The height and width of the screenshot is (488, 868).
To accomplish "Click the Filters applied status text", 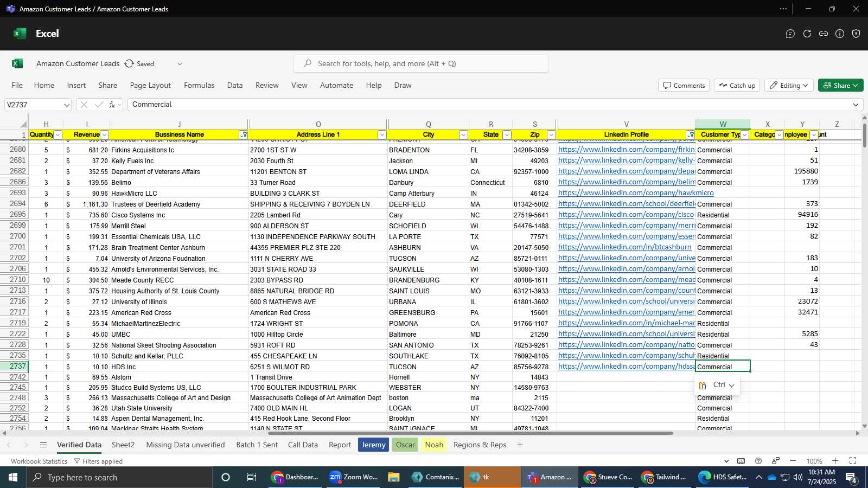I will 98,461.
